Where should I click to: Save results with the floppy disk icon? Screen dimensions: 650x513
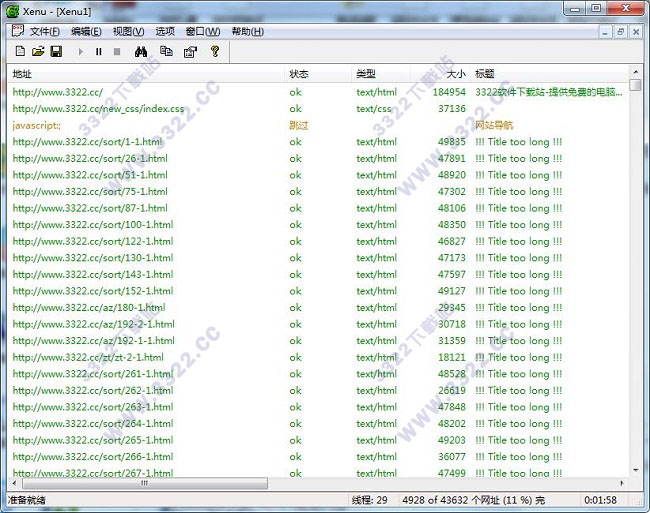[x=56, y=51]
